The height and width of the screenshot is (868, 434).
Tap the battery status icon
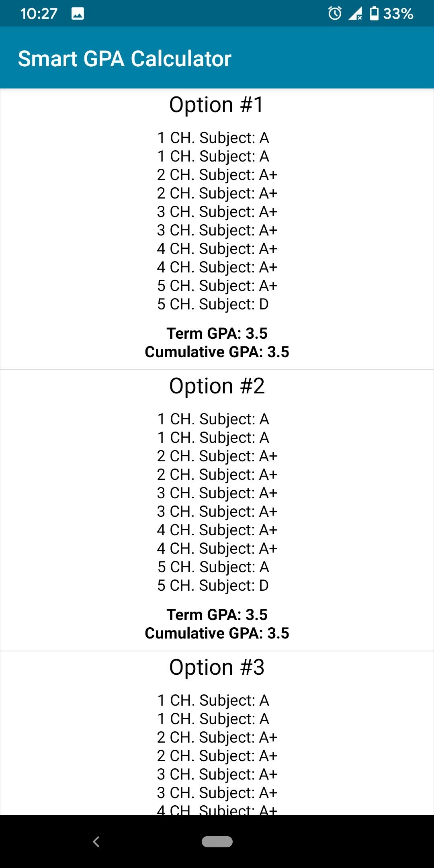pos(374,14)
